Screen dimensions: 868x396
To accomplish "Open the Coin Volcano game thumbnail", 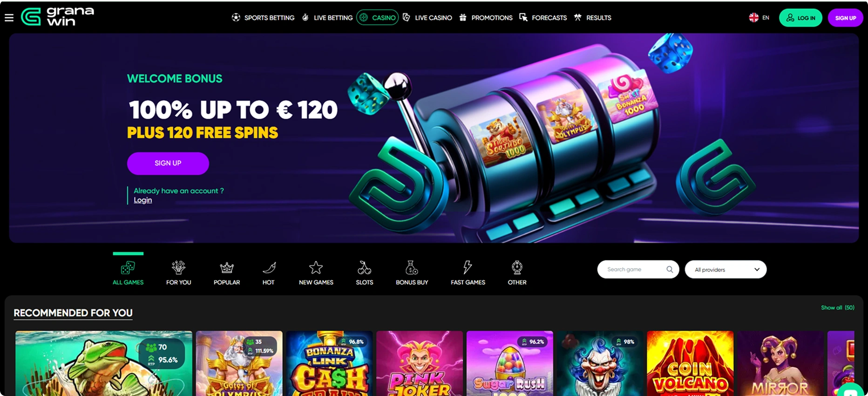I will tap(690, 363).
